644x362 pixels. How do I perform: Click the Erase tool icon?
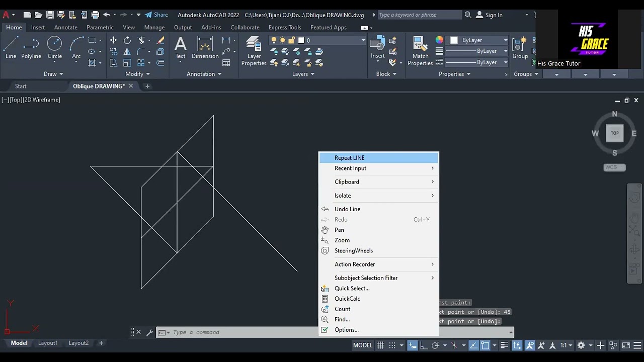coord(160,40)
